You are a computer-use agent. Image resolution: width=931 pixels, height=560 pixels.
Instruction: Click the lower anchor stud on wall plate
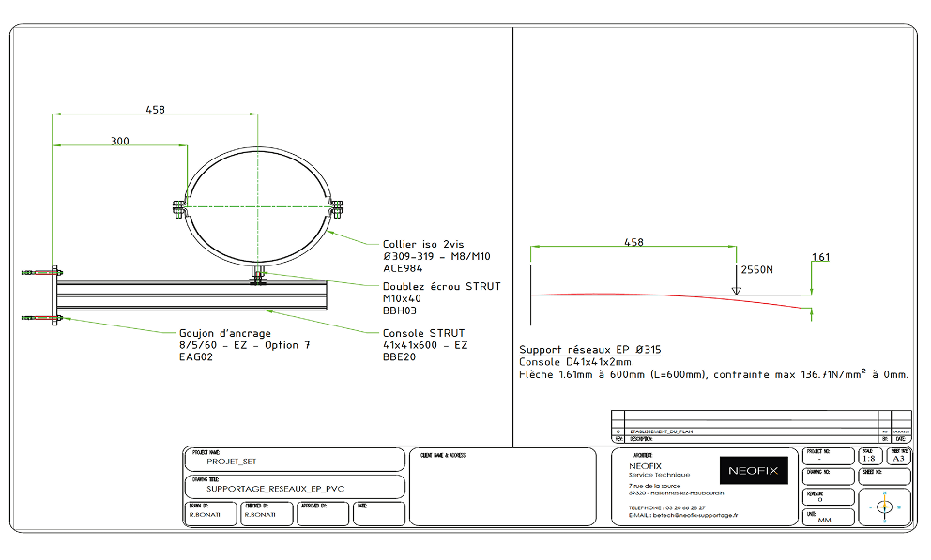click(42, 318)
